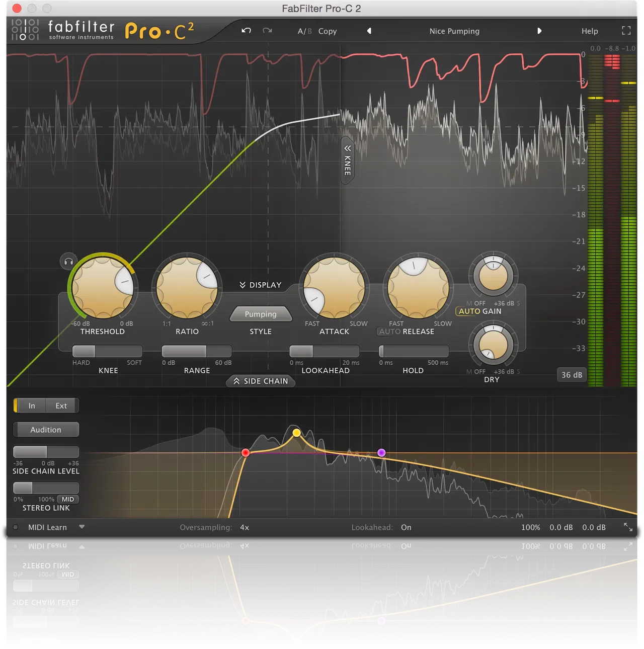The width and height of the screenshot is (644, 649).
Task: Open the Pumping style selector
Action: coord(261,313)
